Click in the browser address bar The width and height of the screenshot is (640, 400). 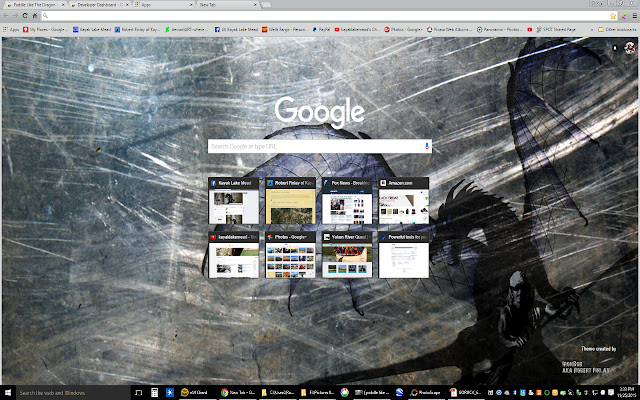(327, 16)
